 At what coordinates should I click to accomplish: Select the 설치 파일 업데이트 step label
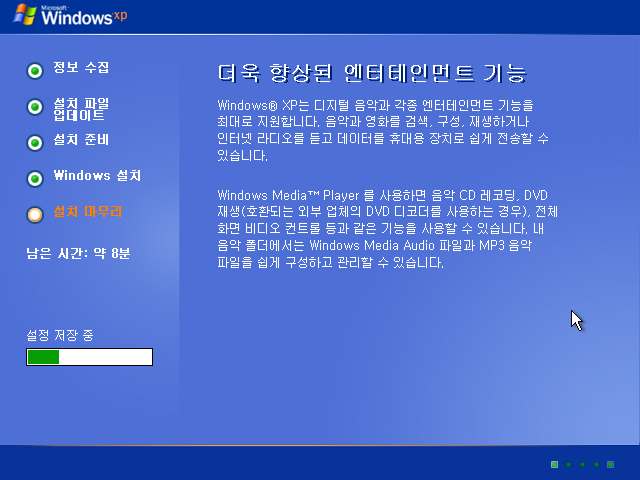point(81,109)
